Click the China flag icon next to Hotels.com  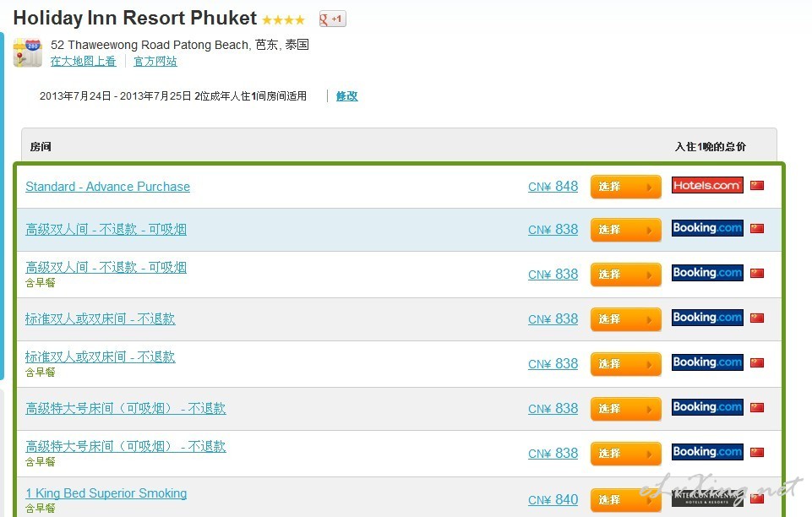point(757,185)
